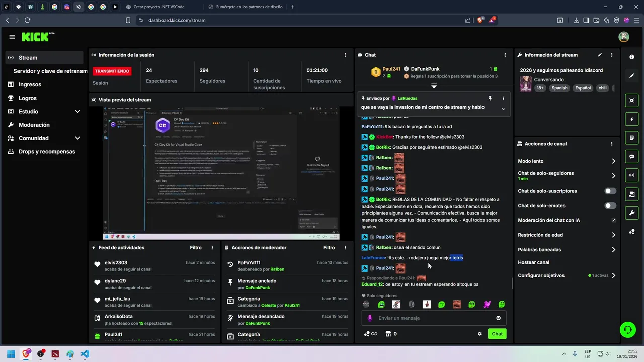Open Chat panel three-dot menu

click(x=505, y=55)
